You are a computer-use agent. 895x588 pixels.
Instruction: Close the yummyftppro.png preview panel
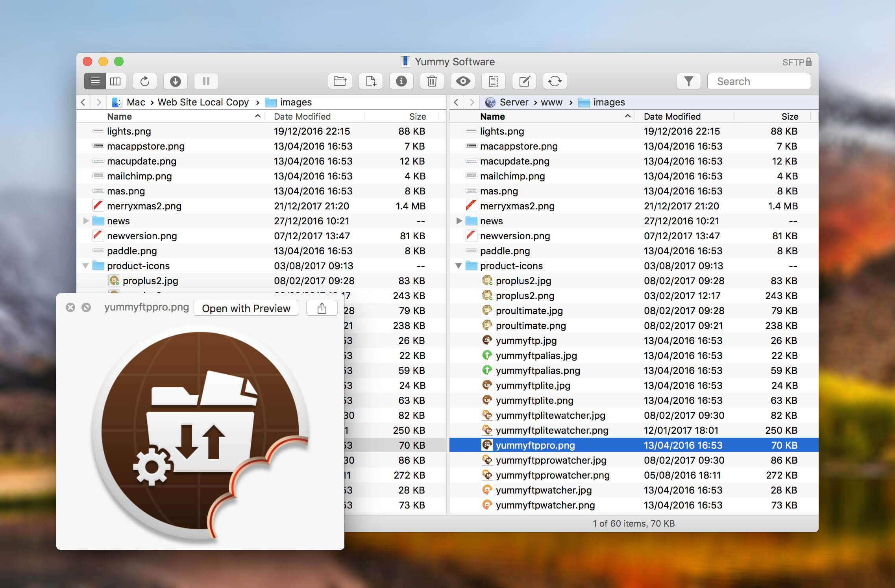tap(70, 307)
